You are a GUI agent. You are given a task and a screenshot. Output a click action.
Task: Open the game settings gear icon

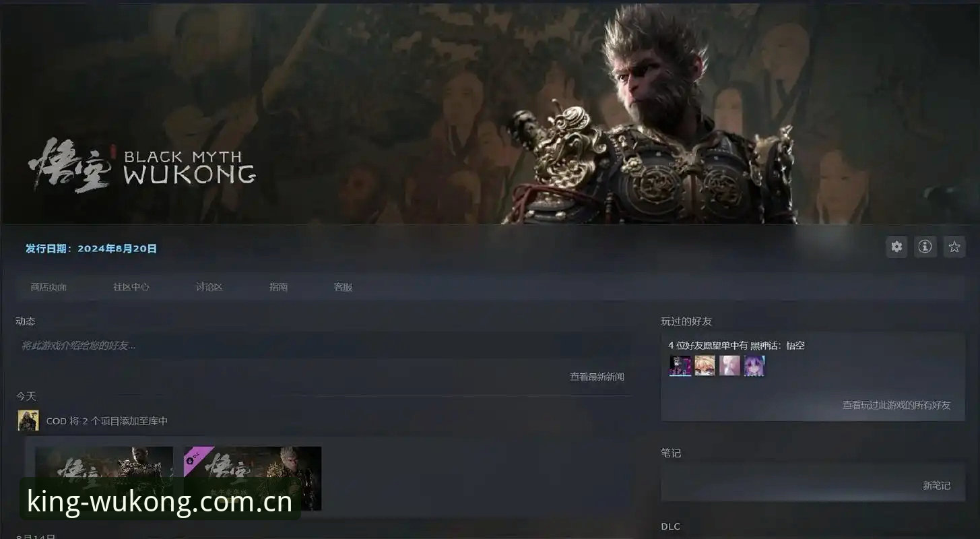[x=896, y=247]
